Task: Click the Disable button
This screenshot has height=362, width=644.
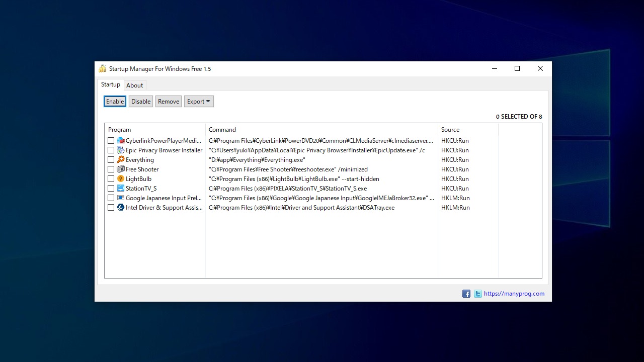Action: pos(141,102)
